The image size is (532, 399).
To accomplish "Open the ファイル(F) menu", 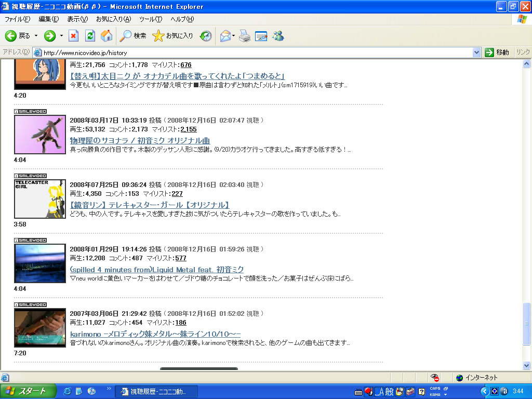I will coord(17,19).
